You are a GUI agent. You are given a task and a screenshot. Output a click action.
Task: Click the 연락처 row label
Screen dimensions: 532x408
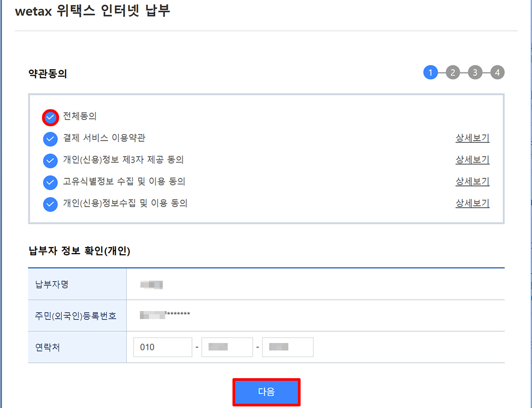pos(47,347)
